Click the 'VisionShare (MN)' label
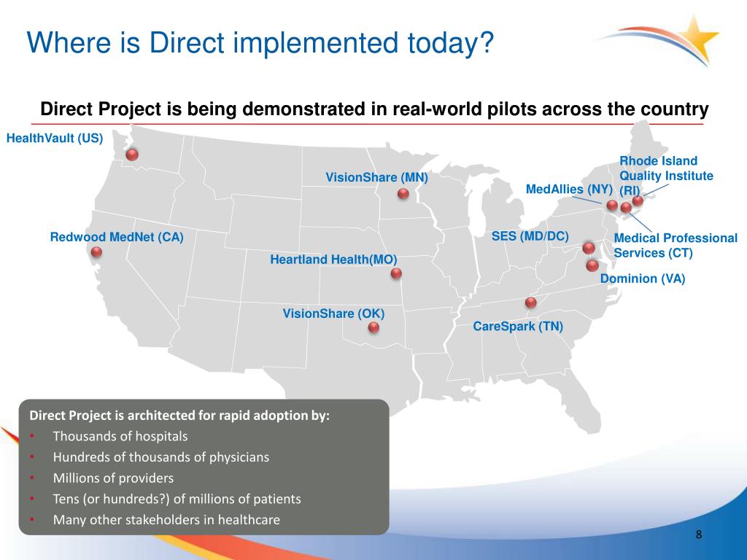Image resolution: width=747 pixels, height=560 pixels. click(x=377, y=178)
